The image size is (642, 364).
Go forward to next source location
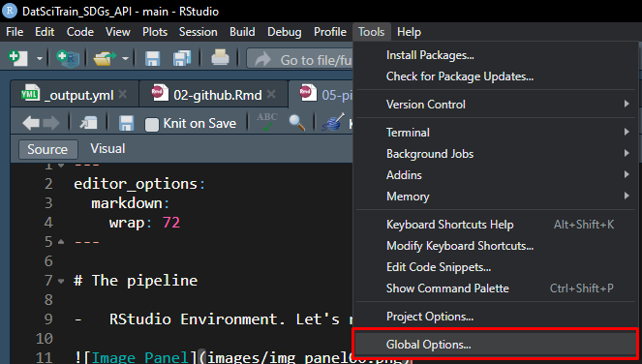click(x=51, y=123)
